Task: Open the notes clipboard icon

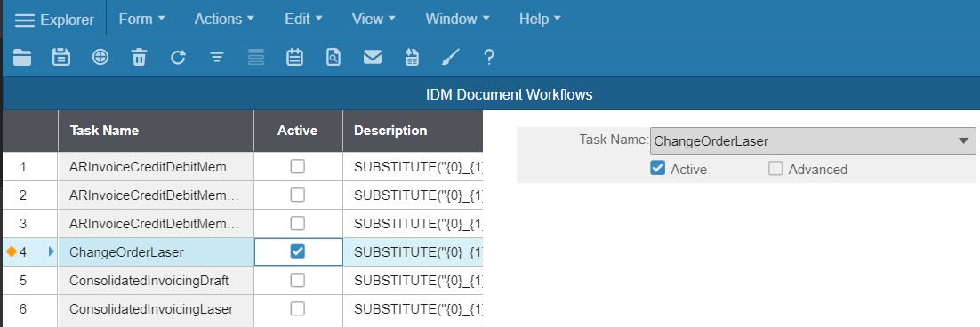Action: pos(294,58)
